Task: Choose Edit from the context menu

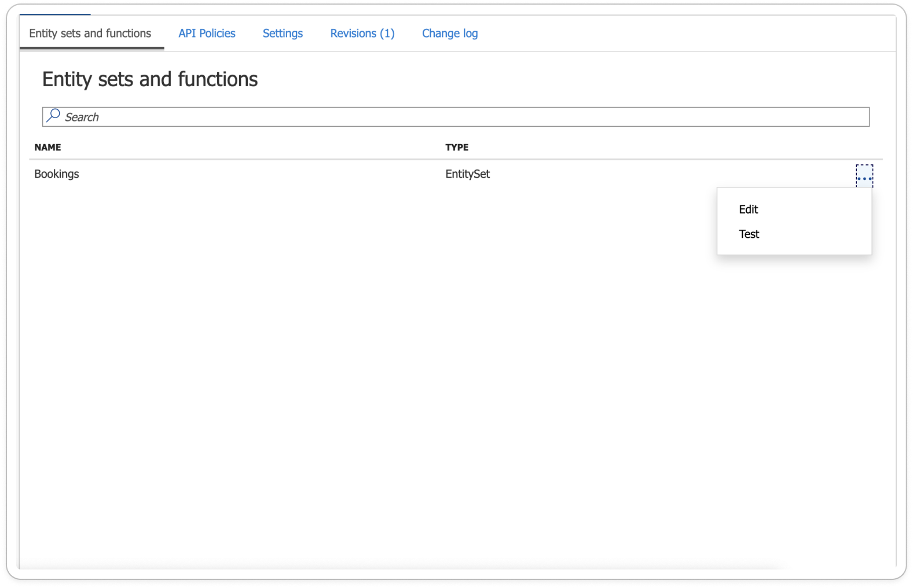Action: [x=748, y=210]
